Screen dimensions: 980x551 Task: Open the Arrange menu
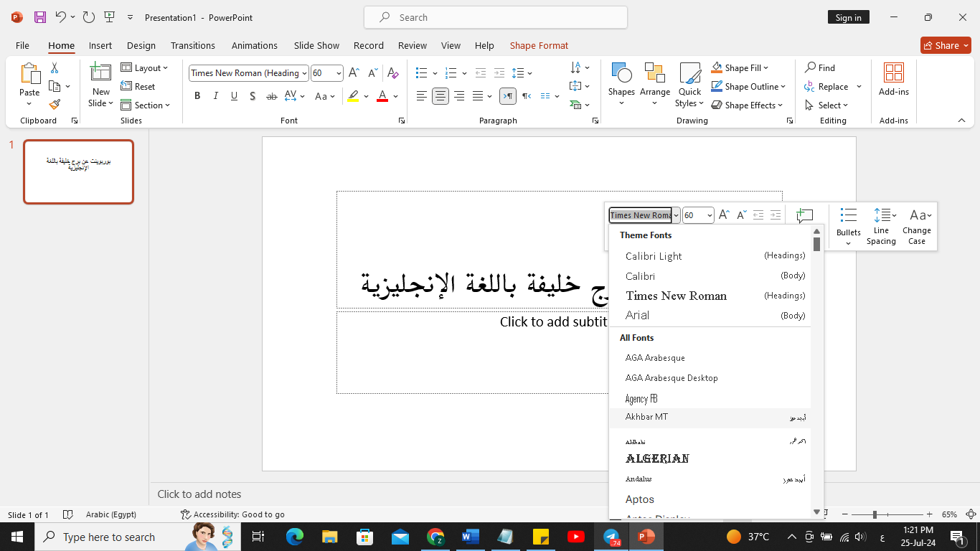[x=655, y=84]
